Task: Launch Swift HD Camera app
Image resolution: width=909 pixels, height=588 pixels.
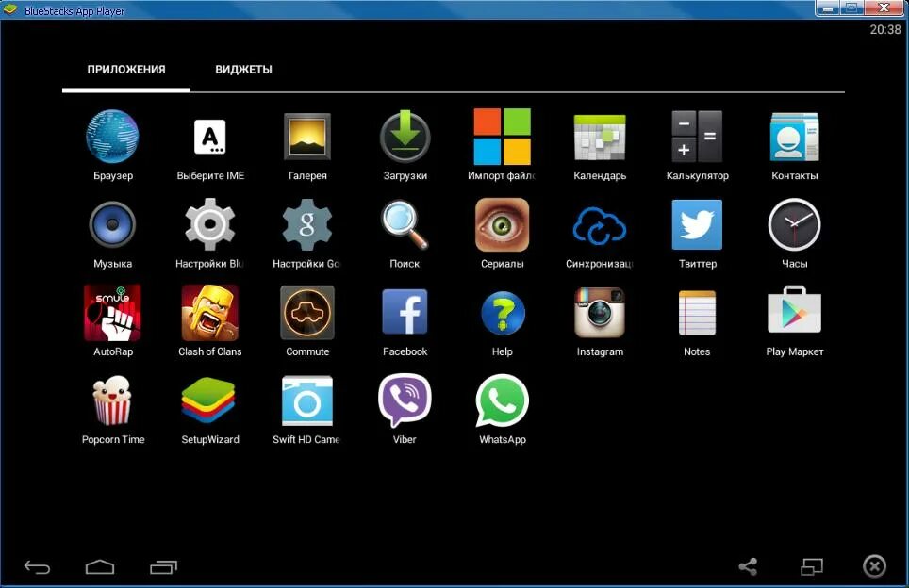Action: (307, 400)
